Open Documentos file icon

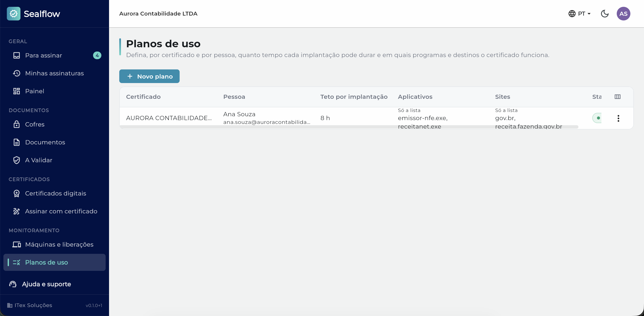tap(16, 142)
